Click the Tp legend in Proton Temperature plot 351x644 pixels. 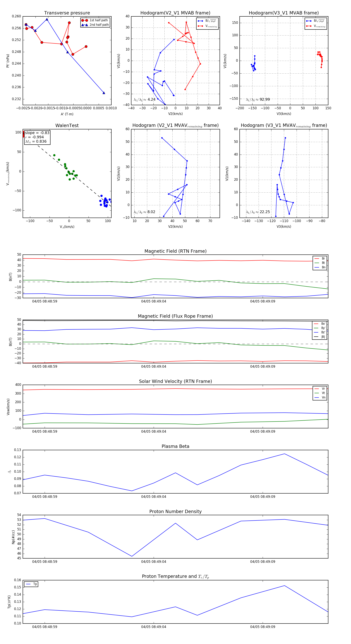(x=31, y=584)
